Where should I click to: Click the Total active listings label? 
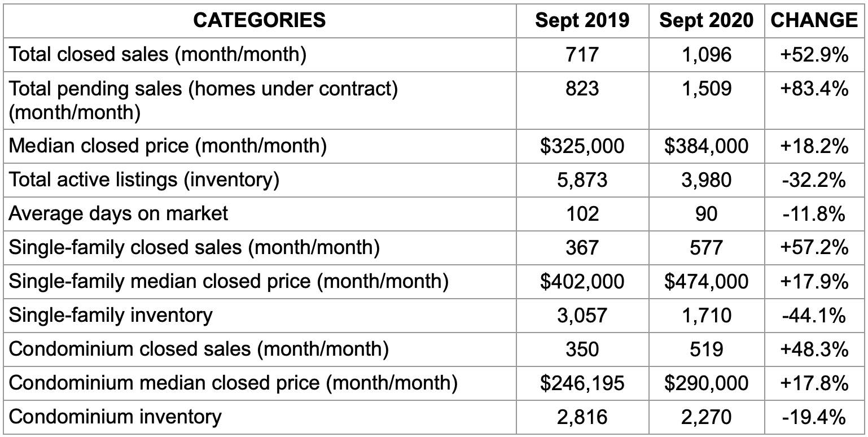[x=144, y=180]
